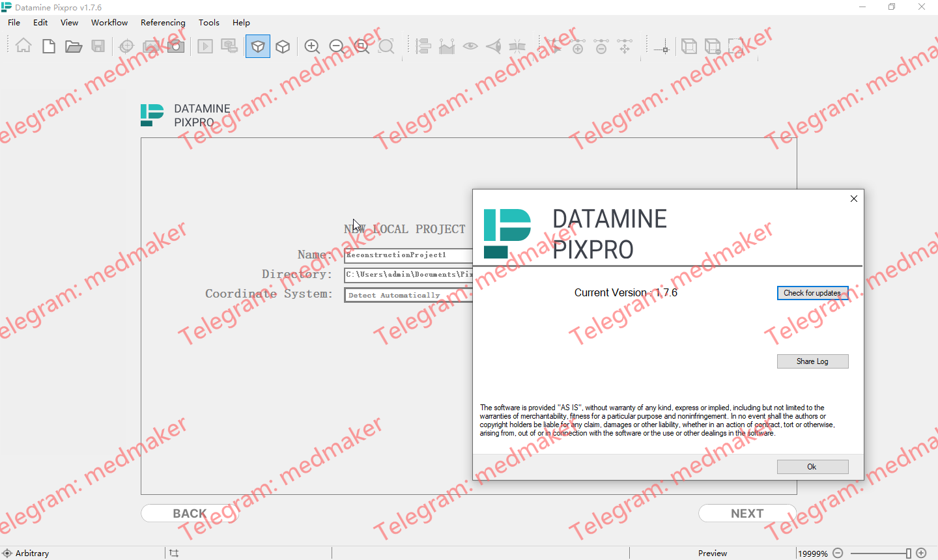Click the NEW LOCAL PROJECT heading
Screen dimensions: 938x560
point(405,229)
